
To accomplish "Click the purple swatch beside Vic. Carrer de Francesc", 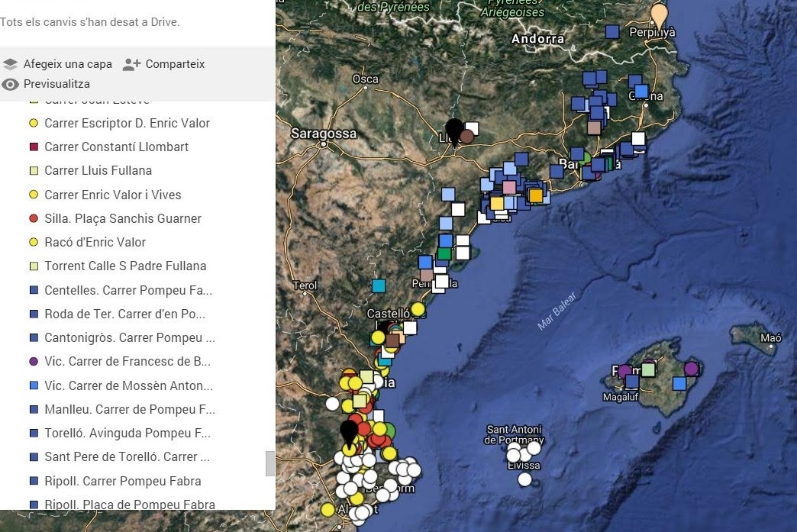I will [34, 361].
